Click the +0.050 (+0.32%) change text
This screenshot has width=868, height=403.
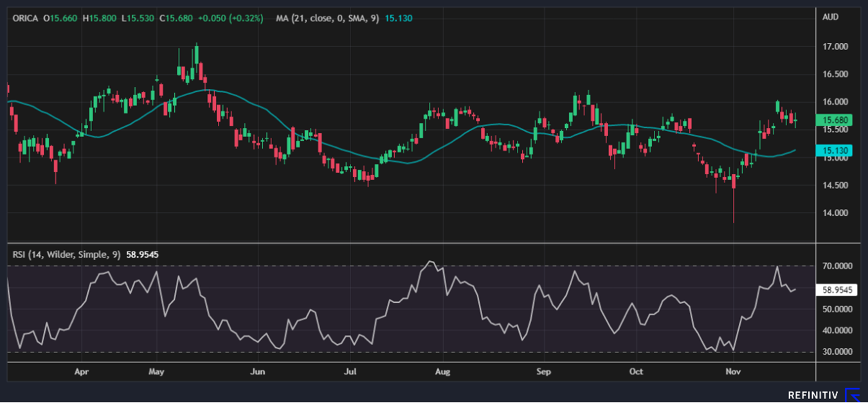point(231,19)
